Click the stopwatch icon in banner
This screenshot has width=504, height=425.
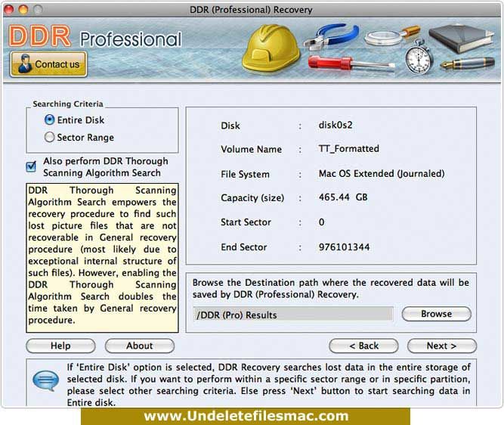point(418,57)
